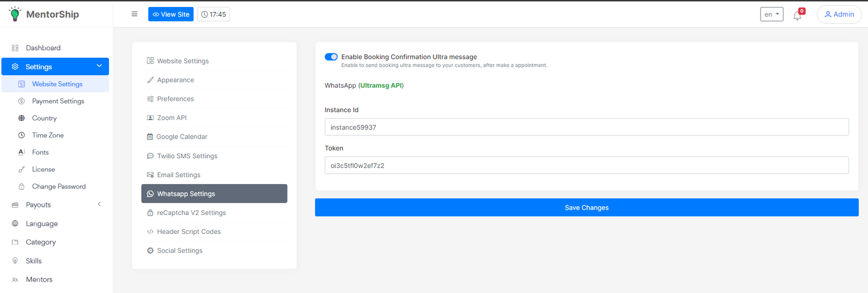Viewport: 868px width, 293px height.
Task: Click the Language globe icon in sidebar
Action: 15,224
